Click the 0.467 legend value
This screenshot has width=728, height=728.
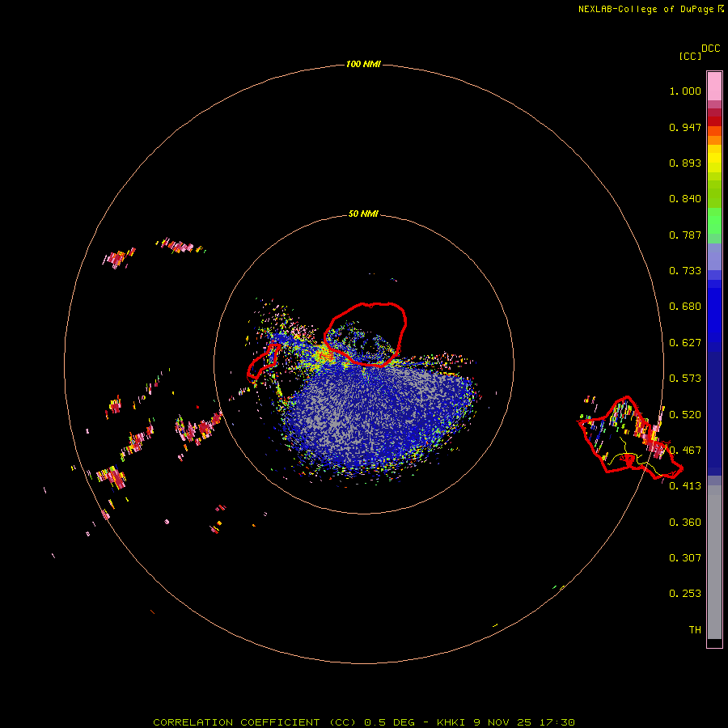[x=685, y=451]
